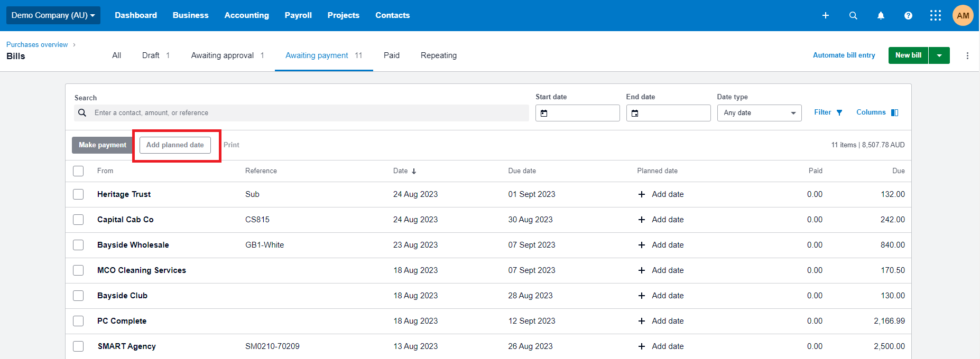Open the Bills more options kebab menu

(x=967, y=55)
